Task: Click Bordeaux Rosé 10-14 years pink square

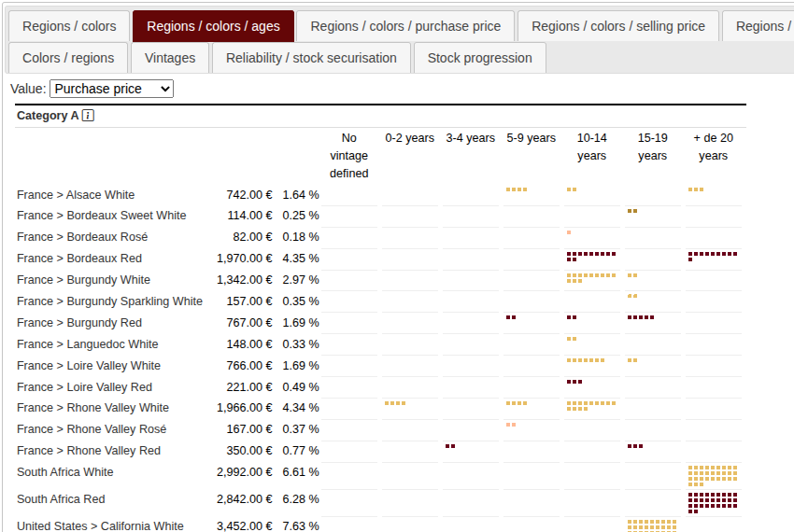Action: click(x=569, y=232)
